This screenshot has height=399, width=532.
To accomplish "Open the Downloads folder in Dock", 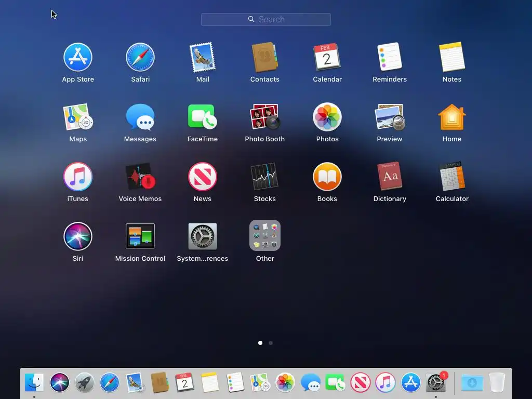I will pyautogui.click(x=472, y=383).
